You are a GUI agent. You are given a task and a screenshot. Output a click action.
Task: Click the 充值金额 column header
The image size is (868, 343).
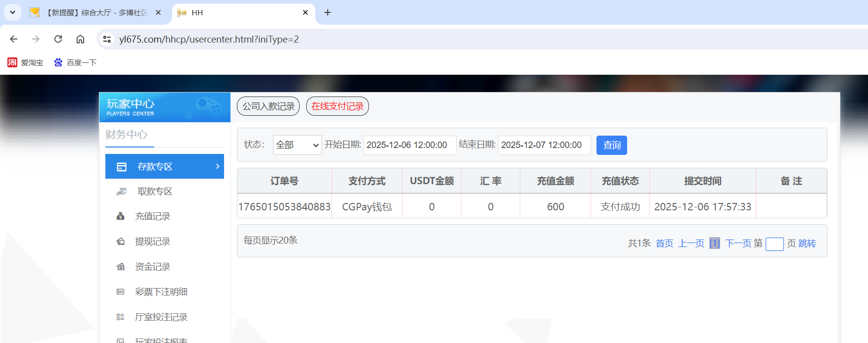coord(555,181)
